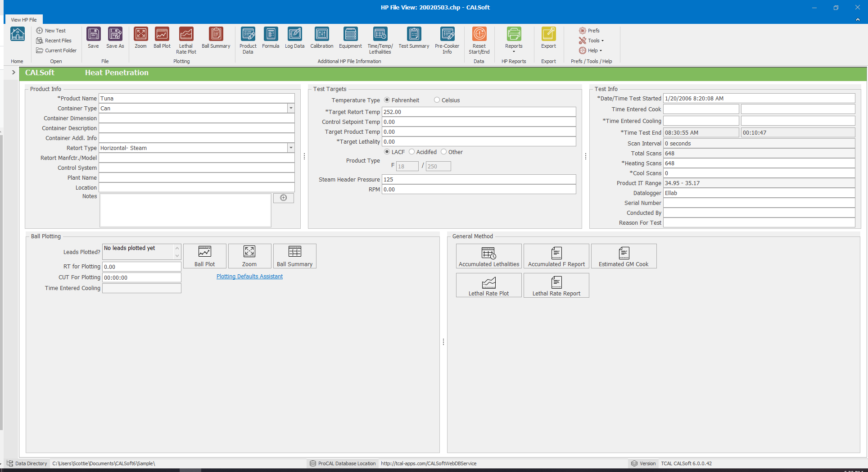Choose Save As in the ribbon
This screenshot has width=868, height=472.
(x=115, y=38)
